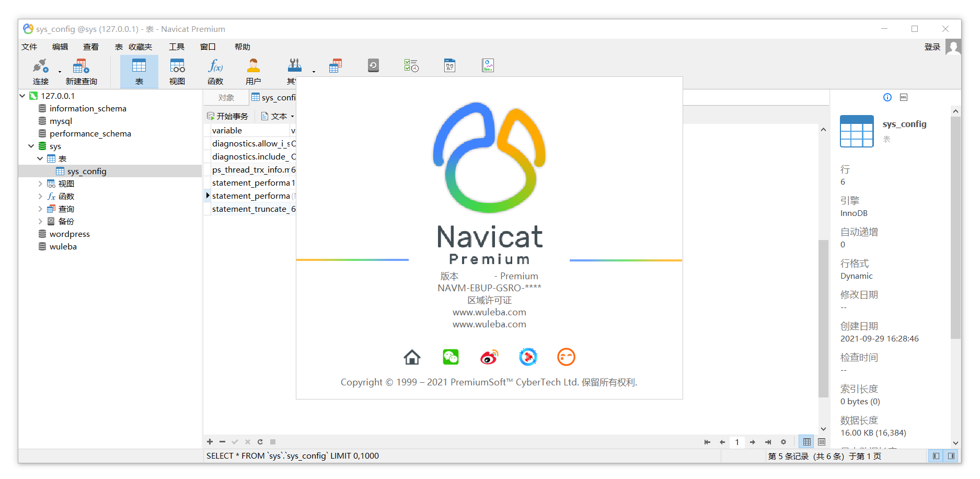The width and height of the screenshot is (980, 479).
Task: Click the page number input field
Action: 737,442
